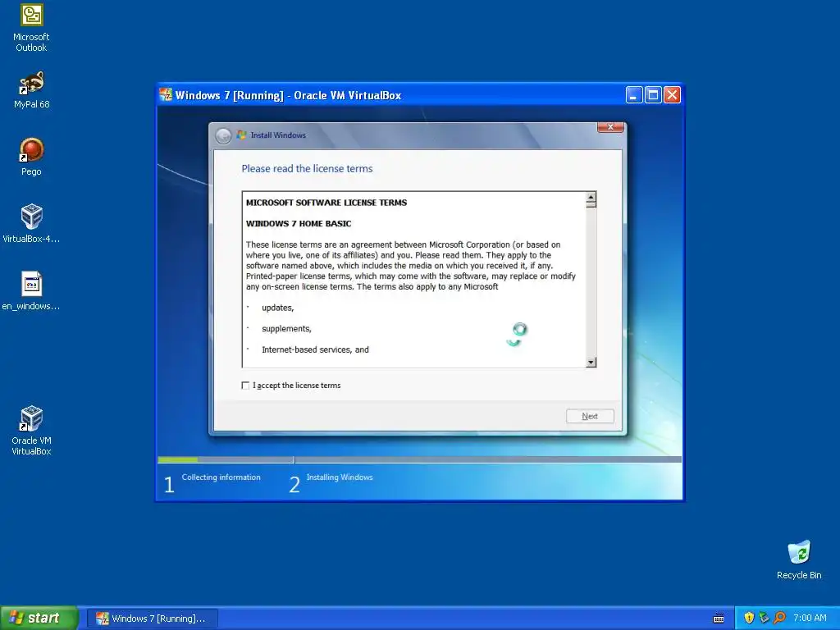840x630 pixels.
Task: Click the Windows flag icon beside Install Windows
Action: click(242, 135)
